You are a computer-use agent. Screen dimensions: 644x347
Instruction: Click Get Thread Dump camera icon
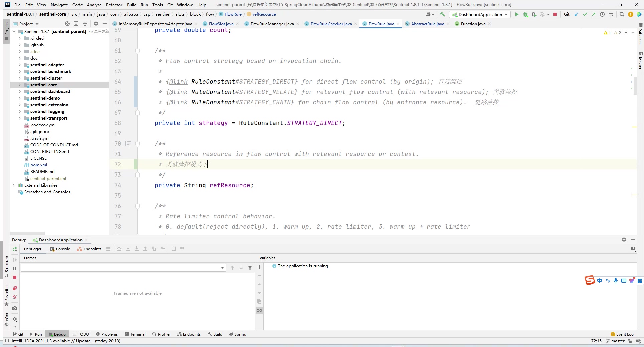pos(15,308)
